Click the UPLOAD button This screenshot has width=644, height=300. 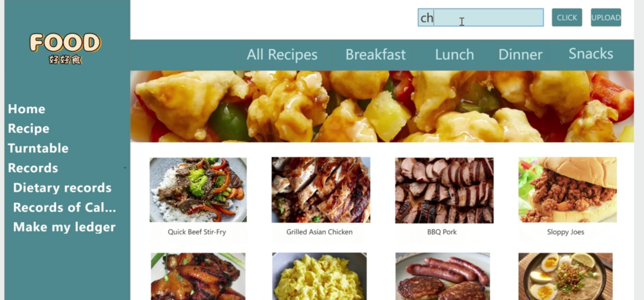point(606,18)
